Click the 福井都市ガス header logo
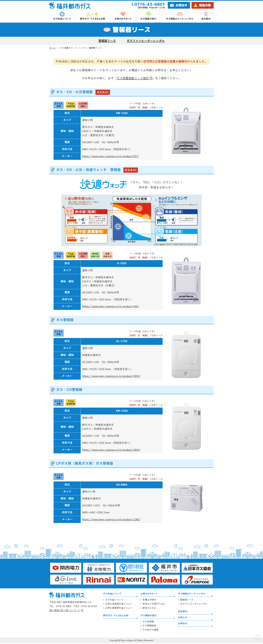Viewport: 263px width, 644px height. 70,6
